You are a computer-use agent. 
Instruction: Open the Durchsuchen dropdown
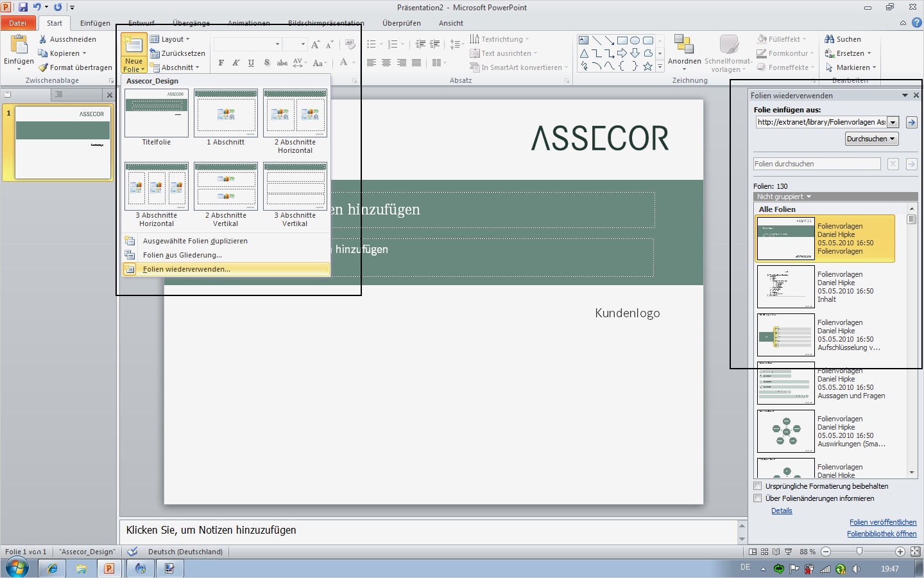click(x=871, y=138)
